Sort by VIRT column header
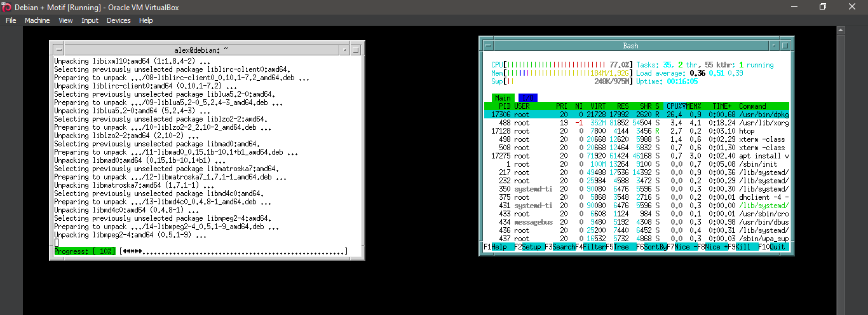This screenshot has width=868, height=315. point(598,106)
